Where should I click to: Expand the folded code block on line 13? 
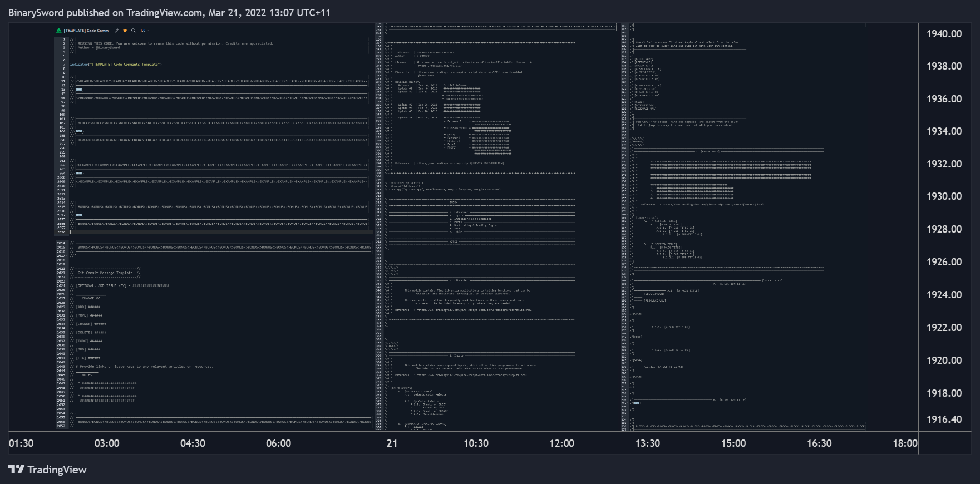(x=80, y=89)
